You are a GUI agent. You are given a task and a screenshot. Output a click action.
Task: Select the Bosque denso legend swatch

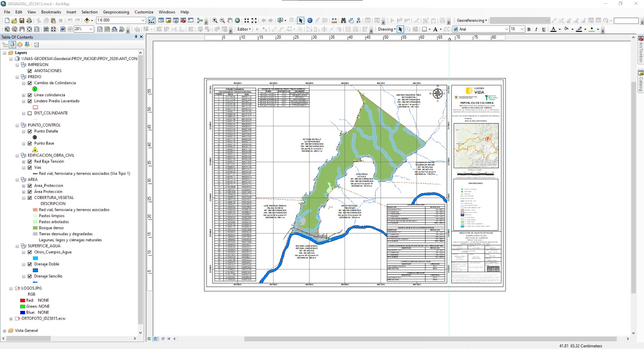tap(35, 228)
